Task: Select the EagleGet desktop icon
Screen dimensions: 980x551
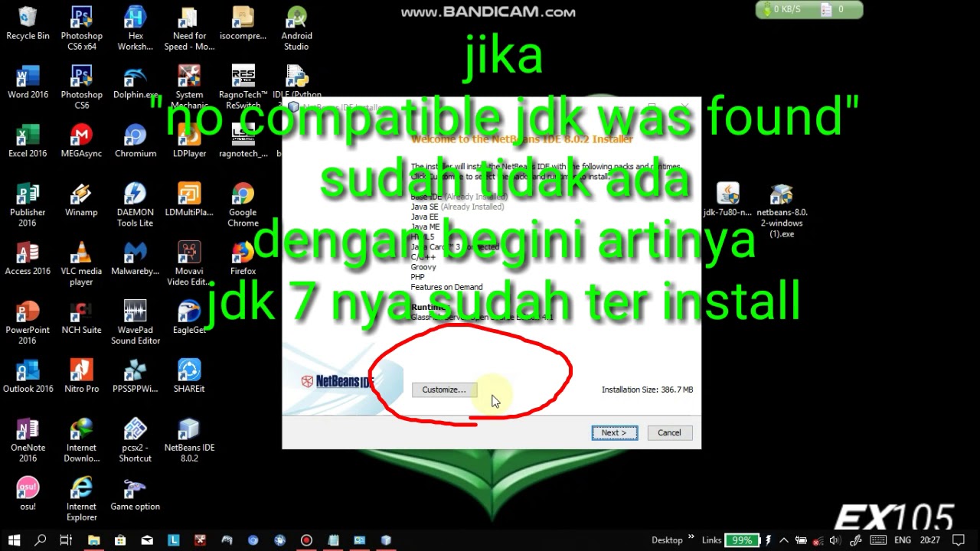Action: 189,318
